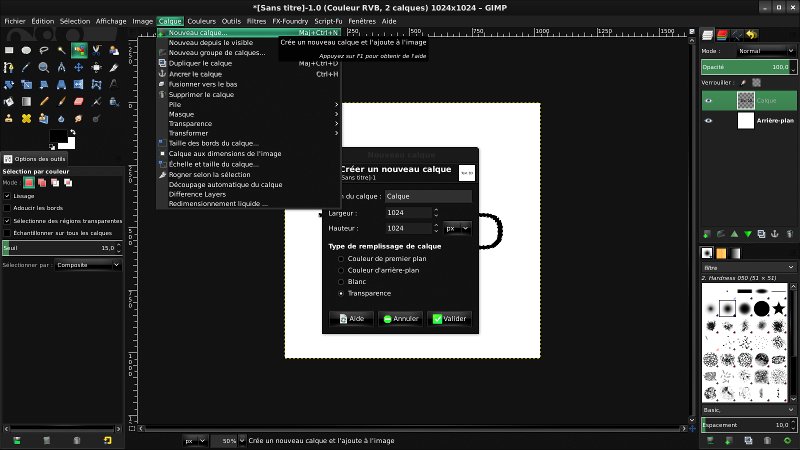Click the Hauteur value field
Viewport: 800px width, 450px height.
[x=409, y=229]
